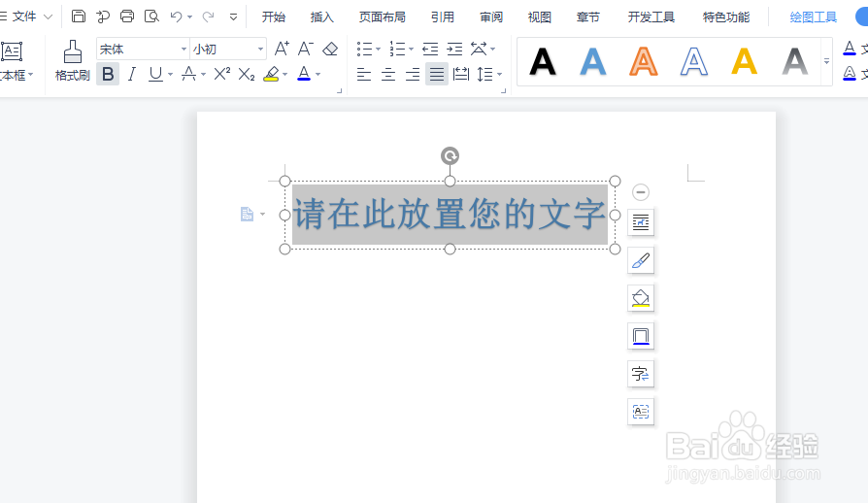Image resolution: width=868 pixels, height=503 pixels.
Task: Click the text box frame icon
Action: [x=641, y=412]
